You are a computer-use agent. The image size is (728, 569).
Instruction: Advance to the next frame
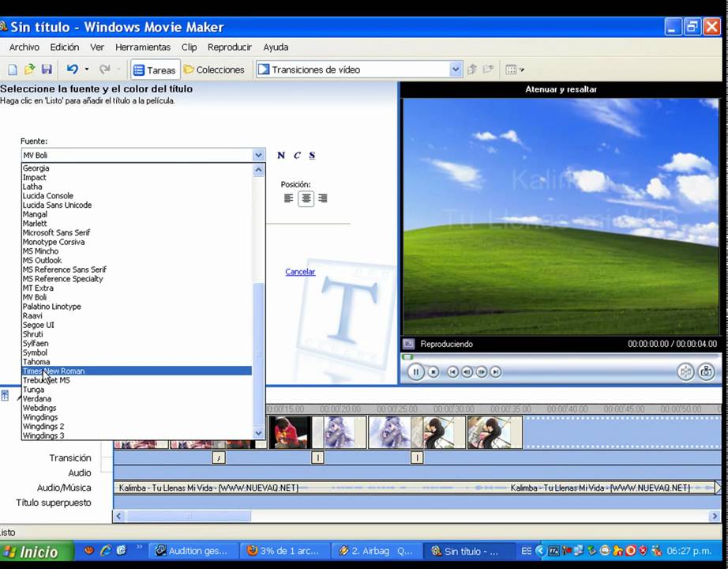point(482,372)
